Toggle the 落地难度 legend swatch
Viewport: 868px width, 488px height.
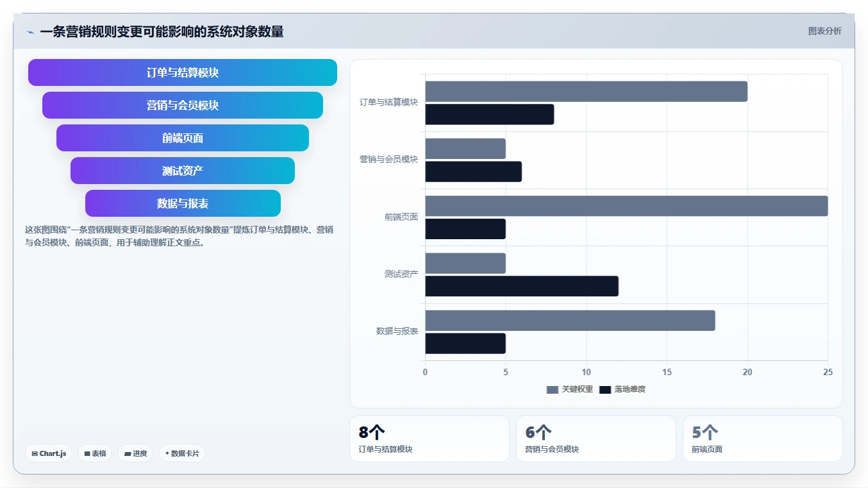click(605, 389)
